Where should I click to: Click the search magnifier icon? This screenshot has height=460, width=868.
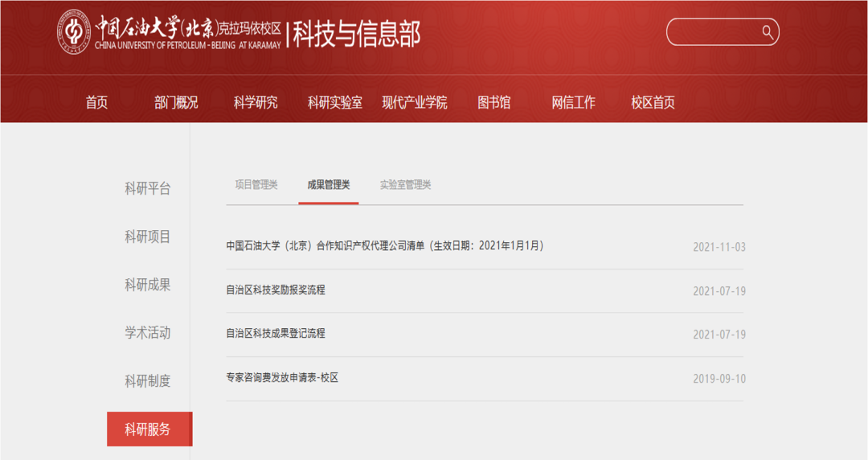[768, 32]
